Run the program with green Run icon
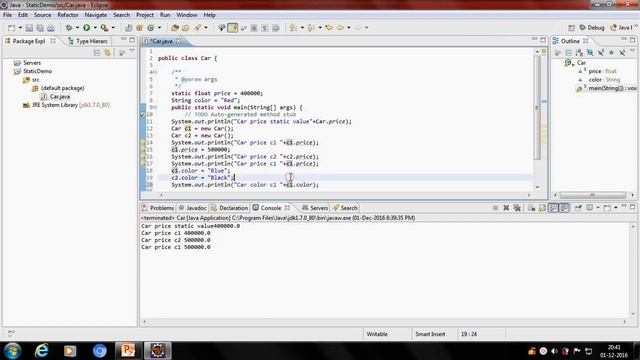 (87, 28)
